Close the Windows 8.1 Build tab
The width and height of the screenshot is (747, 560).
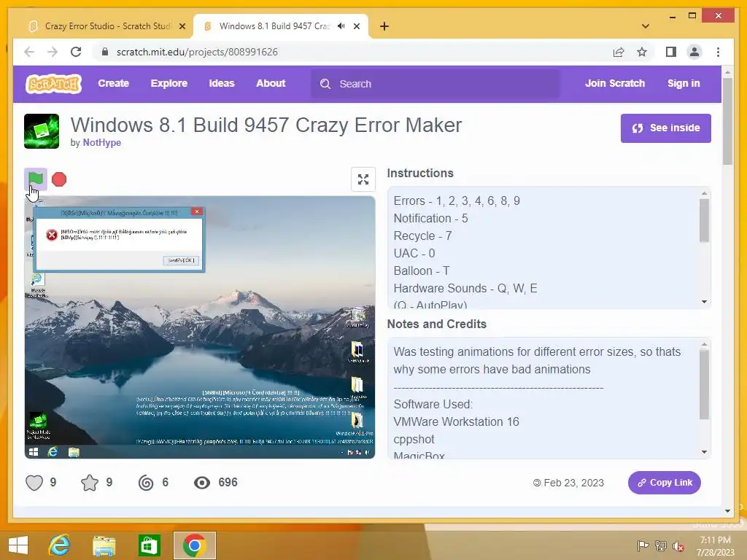(x=357, y=26)
